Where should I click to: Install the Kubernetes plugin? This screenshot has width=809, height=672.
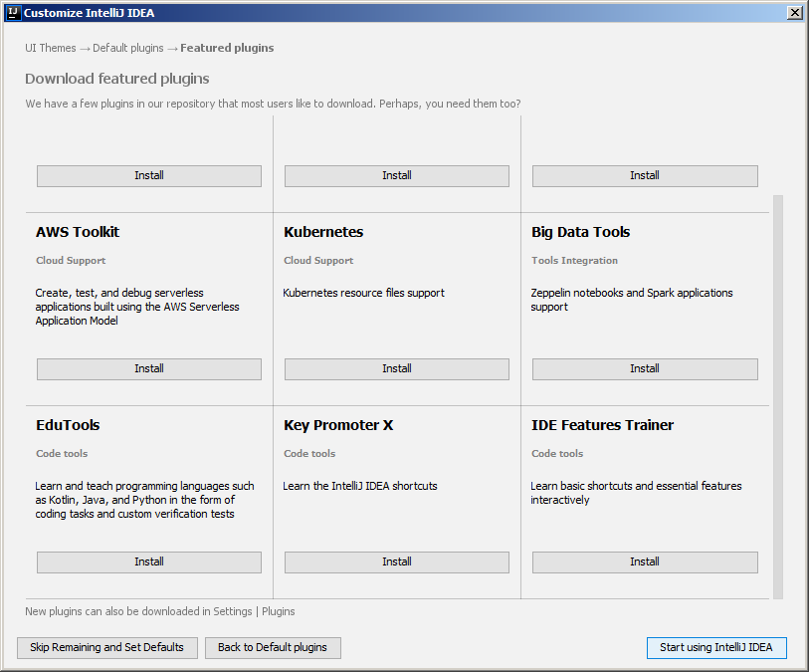pos(397,369)
